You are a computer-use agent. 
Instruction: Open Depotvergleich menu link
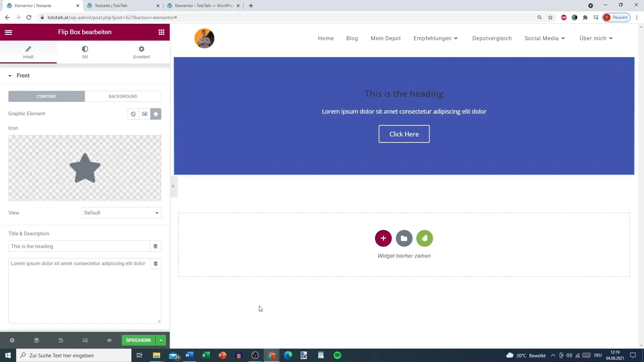tap(492, 38)
